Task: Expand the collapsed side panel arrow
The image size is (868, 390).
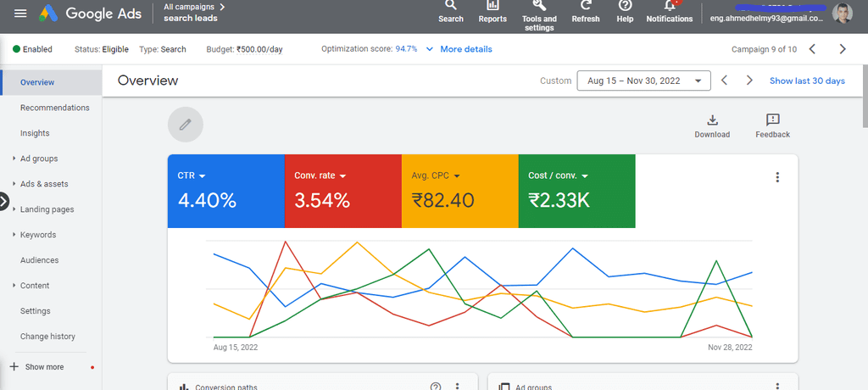Action: pyautogui.click(x=4, y=201)
